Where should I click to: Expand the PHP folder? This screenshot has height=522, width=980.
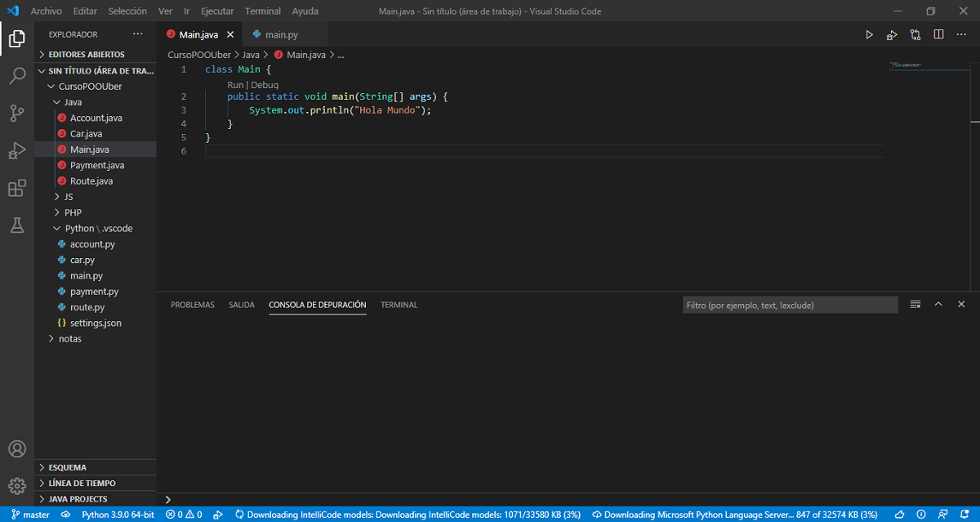click(x=96, y=212)
